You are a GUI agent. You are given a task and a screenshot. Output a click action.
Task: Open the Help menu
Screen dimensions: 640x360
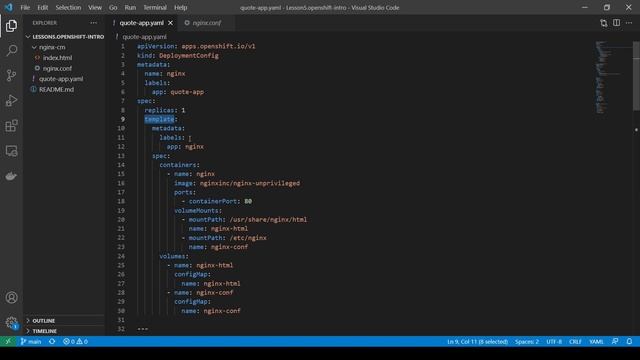180,7
